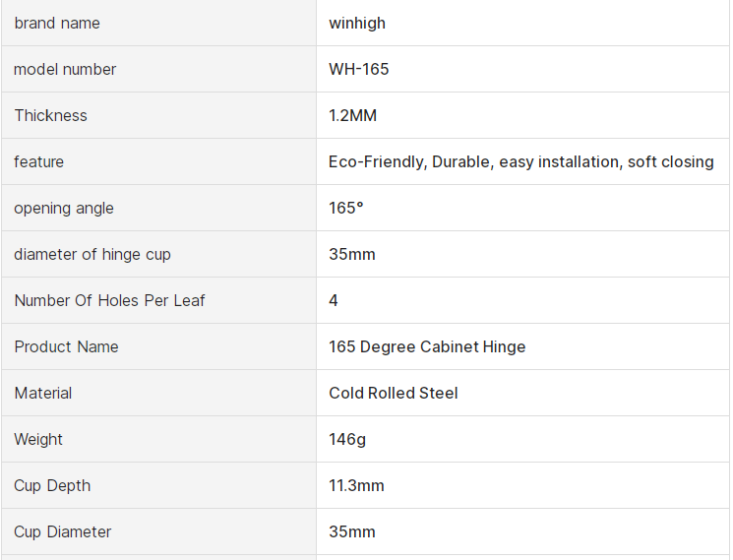Click the 'diameter of hinge cup' label
The height and width of the screenshot is (560, 733).
(x=92, y=254)
